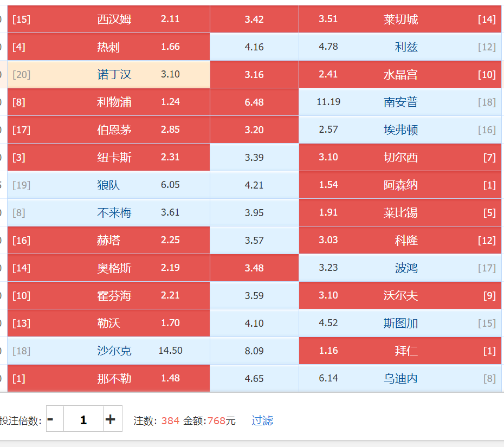
Task: Toggle 伯恩茅 home win at 2.85
Action: click(108, 130)
